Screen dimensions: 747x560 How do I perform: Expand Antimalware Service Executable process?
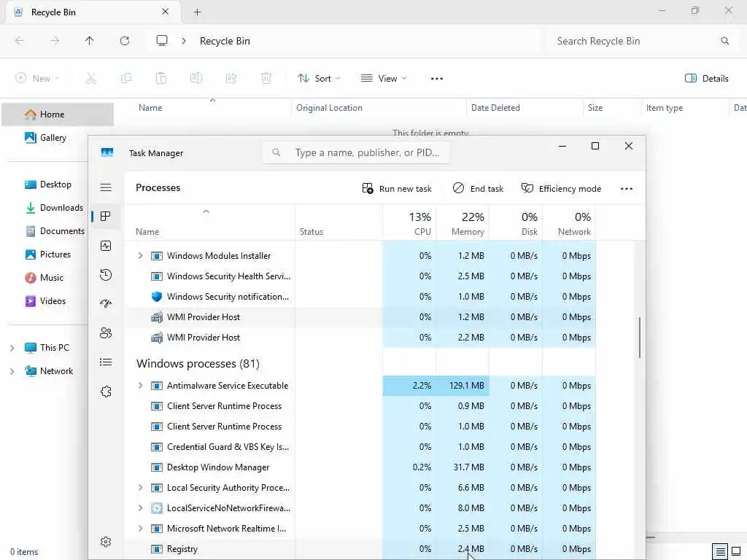140,386
